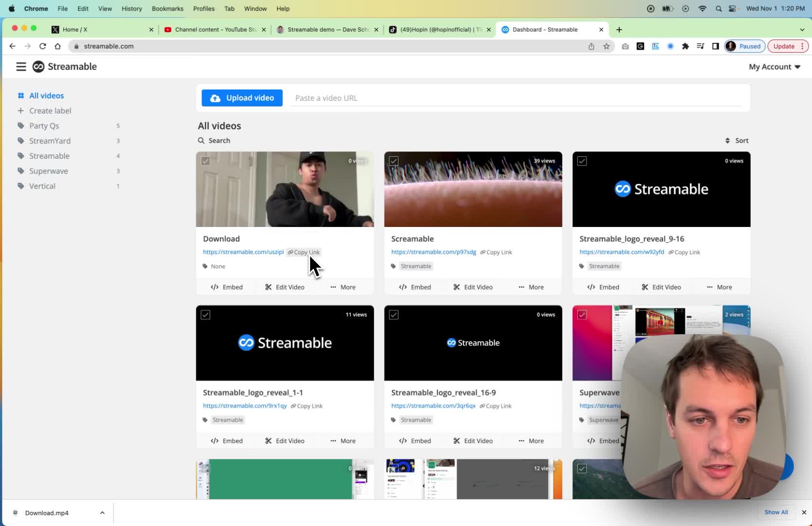Open the My Account dropdown

(774, 66)
